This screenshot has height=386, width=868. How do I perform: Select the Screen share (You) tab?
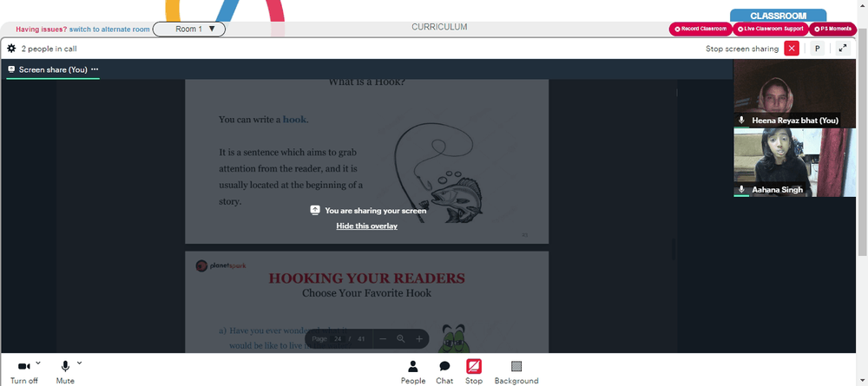[x=53, y=69]
